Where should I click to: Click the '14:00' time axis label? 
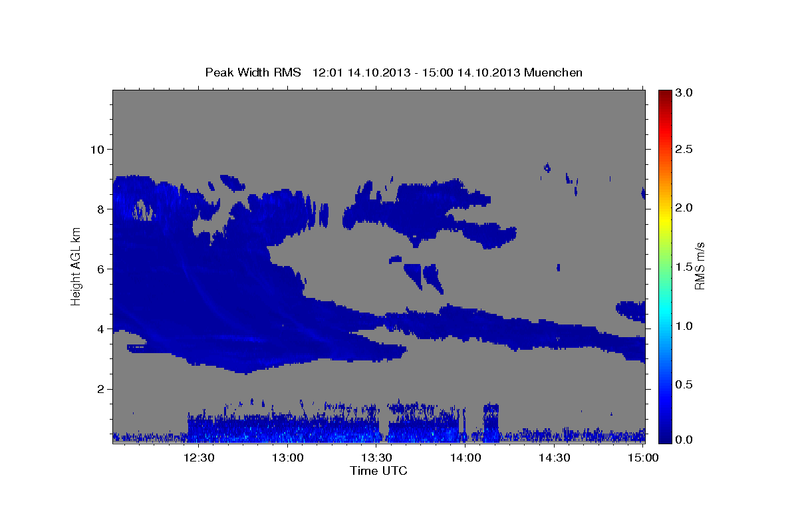tap(465, 458)
